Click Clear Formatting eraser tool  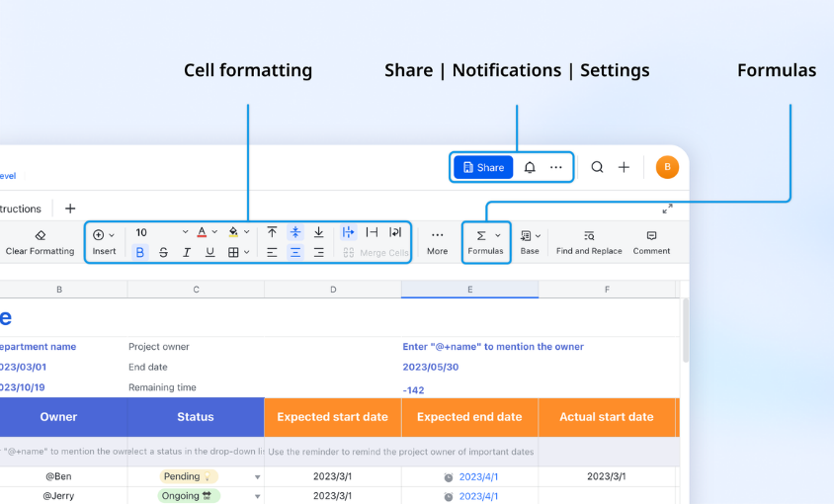(40, 242)
